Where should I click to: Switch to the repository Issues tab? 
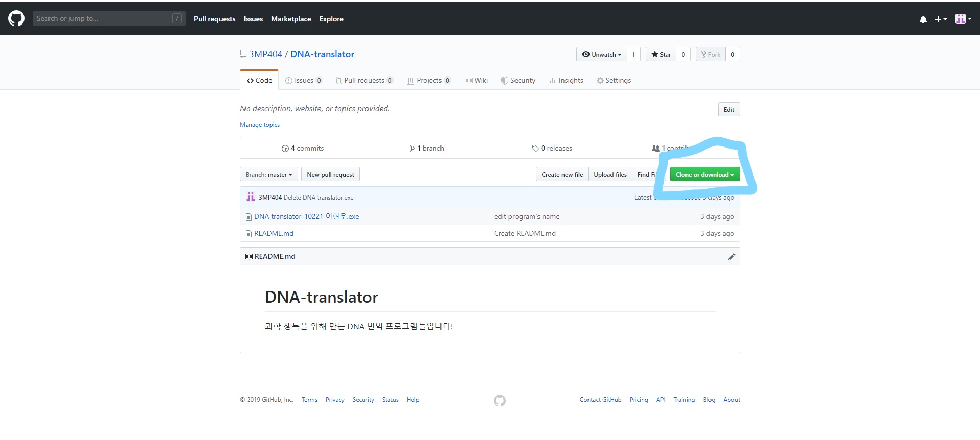[x=304, y=80]
